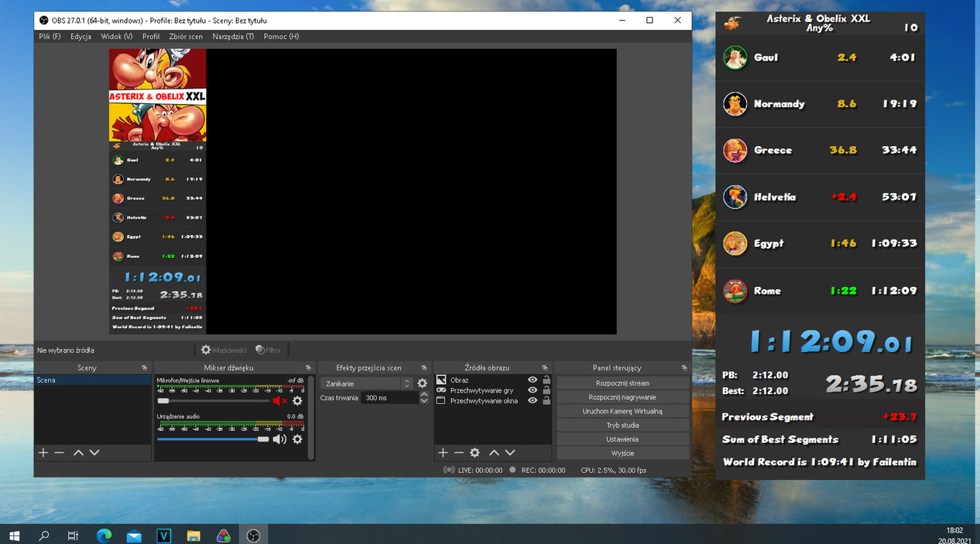Move source up in Źródła obrazu
The width and height of the screenshot is (980, 544).
click(494, 452)
